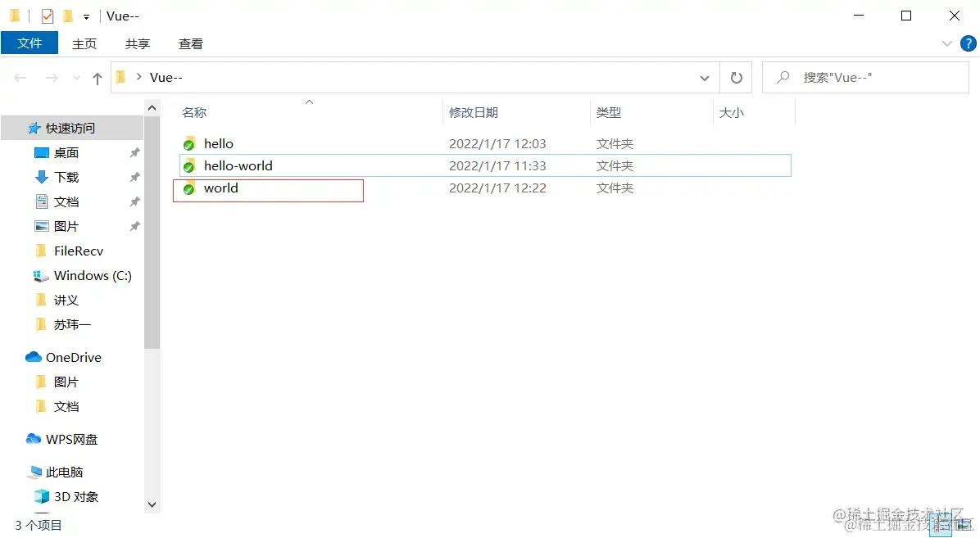Viewport: 980px width, 538px height.
Task: Maximize the Vue-- Explorer window
Action: point(906,16)
